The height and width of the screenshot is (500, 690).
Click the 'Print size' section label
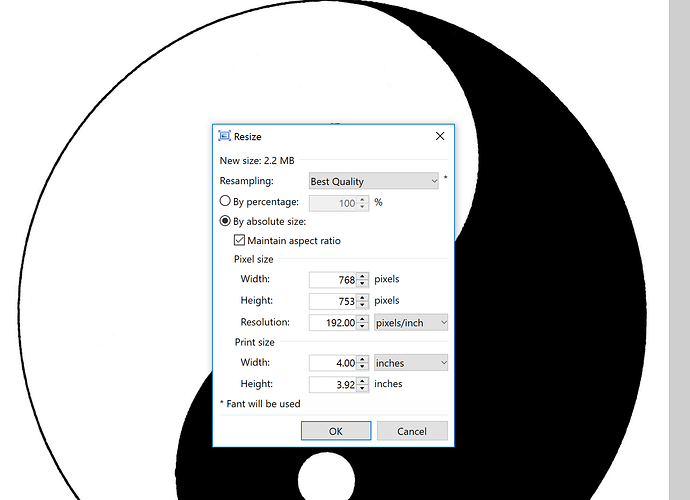coord(254,342)
